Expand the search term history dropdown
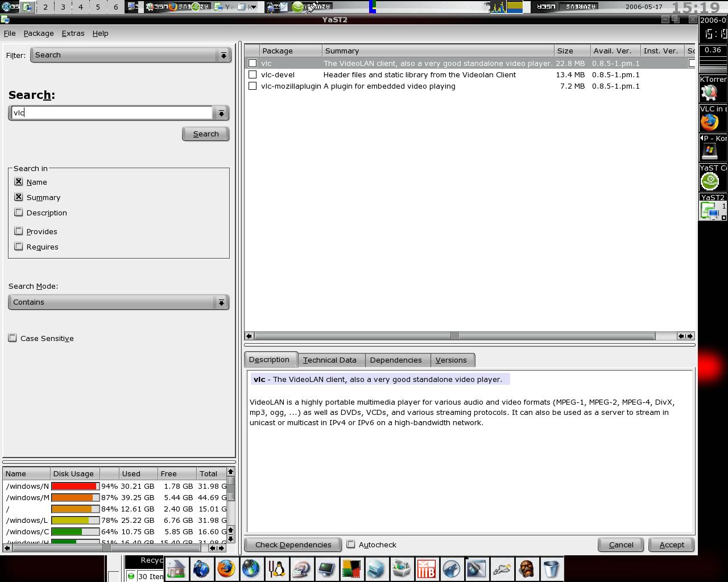 221,113
